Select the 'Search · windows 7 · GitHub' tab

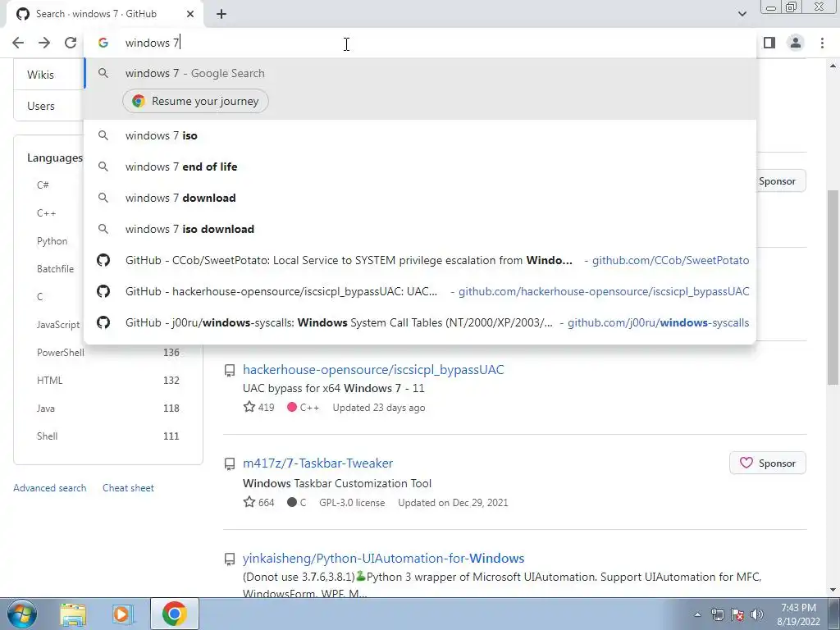pos(104,14)
